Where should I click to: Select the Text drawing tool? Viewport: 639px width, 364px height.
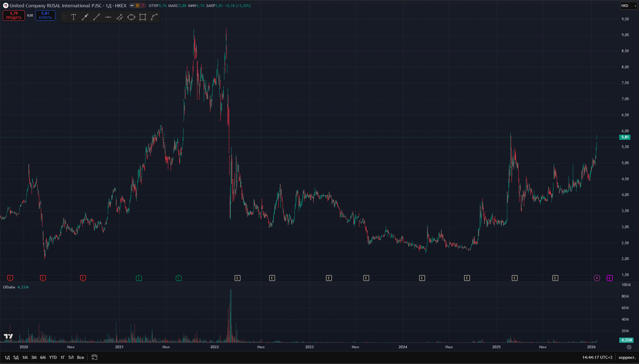(x=74, y=17)
